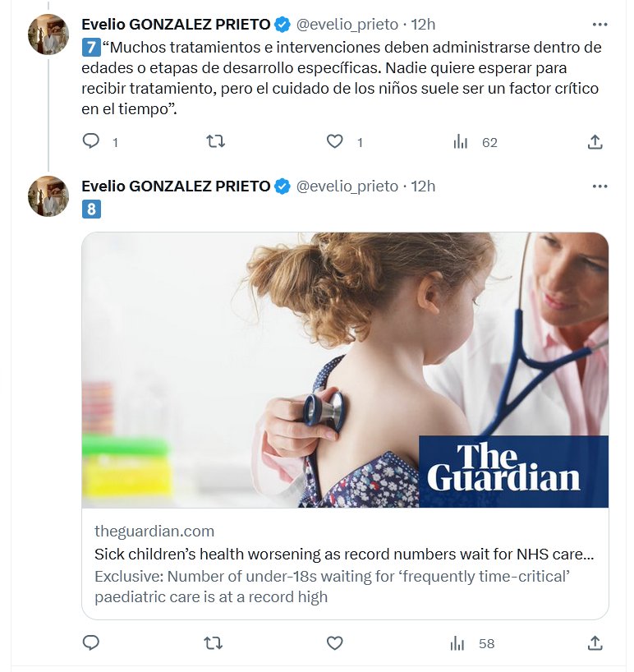The width and height of the screenshot is (634, 672).
Task: Open more options for tweet 7
Action: (600, 24)
